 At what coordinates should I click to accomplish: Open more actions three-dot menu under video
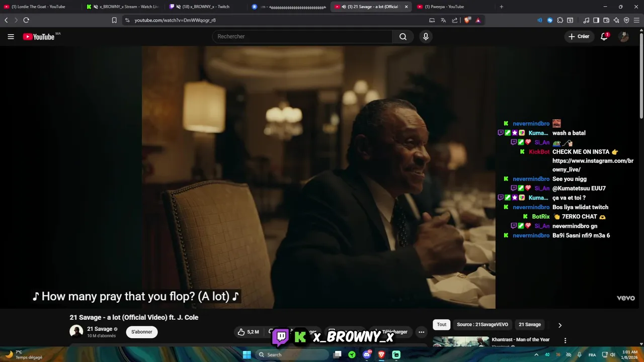click(x=421, y=332)
